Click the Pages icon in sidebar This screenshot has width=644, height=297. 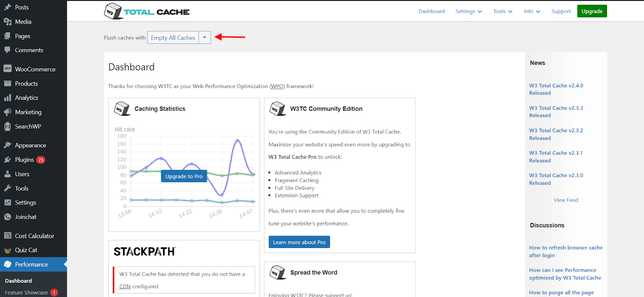click(x=8, y=36)
